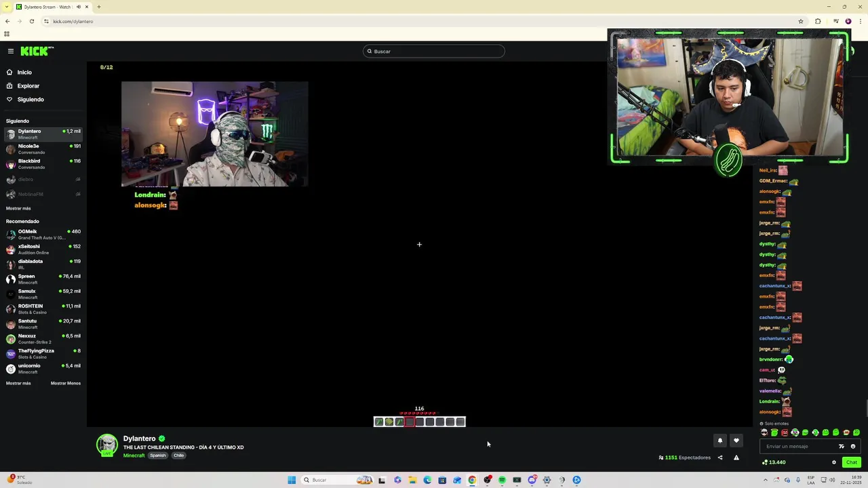Open the Chrome tab search dropdown
The image size is (868, 488).
pyautogui.click(x=7, y=7)
